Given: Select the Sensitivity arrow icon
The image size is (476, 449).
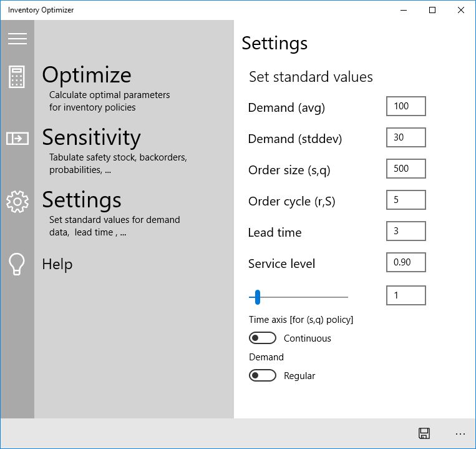Looking at the screenshot, I should tap(17, 138).
